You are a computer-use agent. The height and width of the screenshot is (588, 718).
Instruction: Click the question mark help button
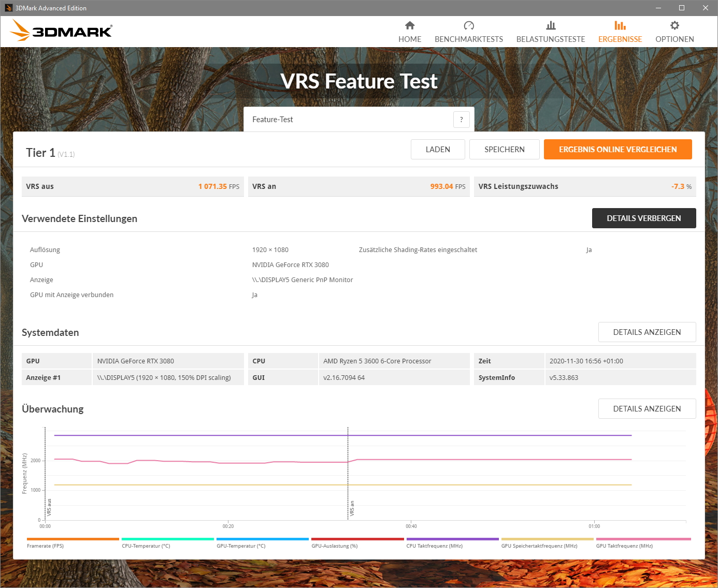[461, 120]
